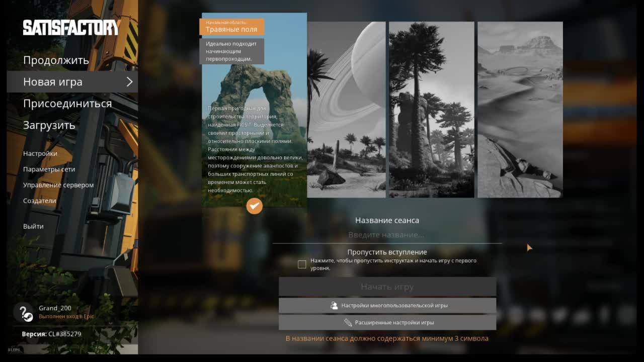Screen dimensions: 644x362
Task: Click the skip intro hint text Нажмите, чтобы пропустить
Action: (x=393, y=264)
